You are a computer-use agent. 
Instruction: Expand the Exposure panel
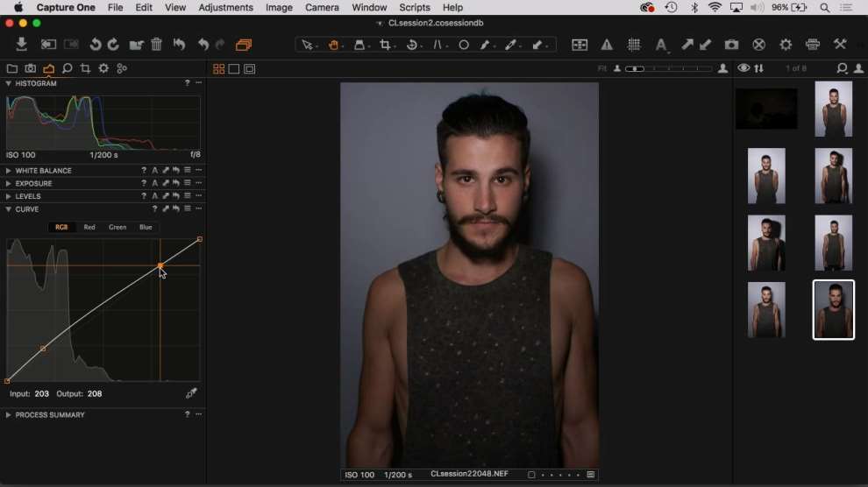pos(8,184)
